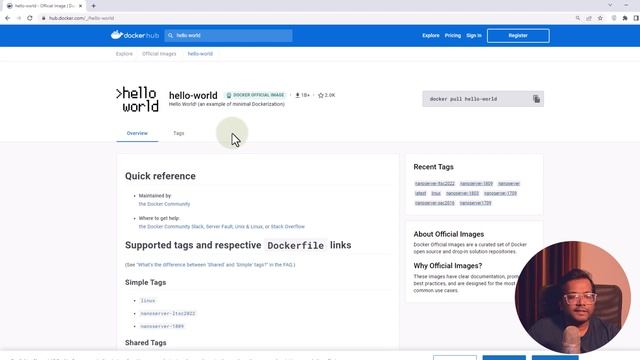Click the nanoserver-sac2016 recent tag
640x360 pixels.
(434, 203)
